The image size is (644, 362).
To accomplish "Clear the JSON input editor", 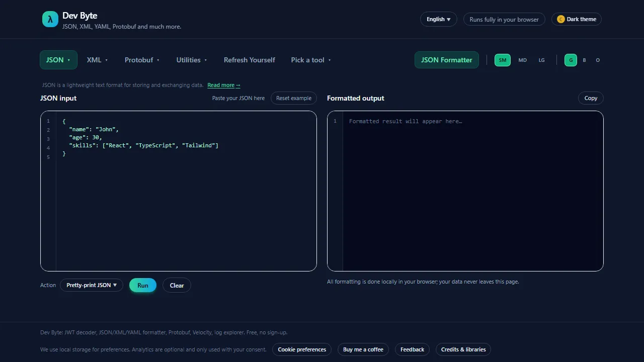I will pos(177,285).
